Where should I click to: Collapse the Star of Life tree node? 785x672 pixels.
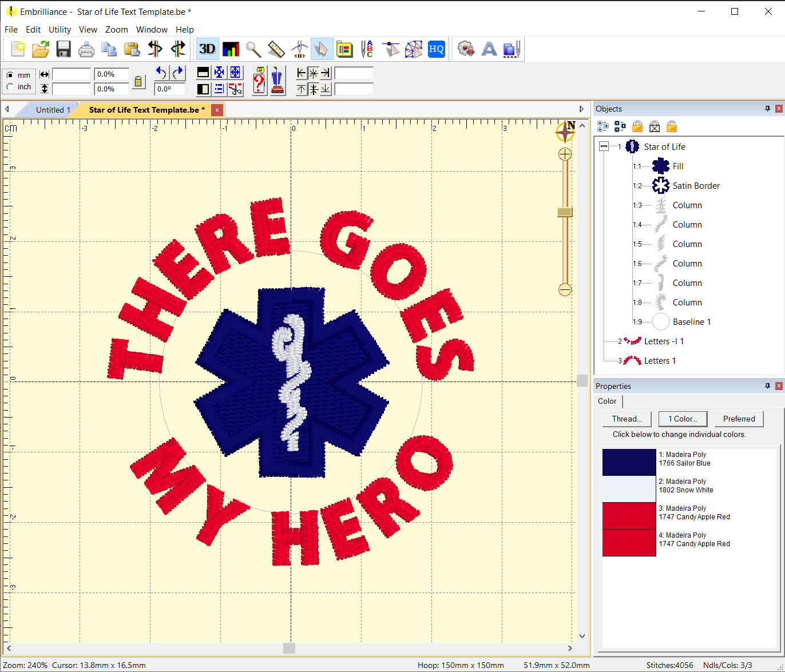pyautogui.click(x=604, y=147)
